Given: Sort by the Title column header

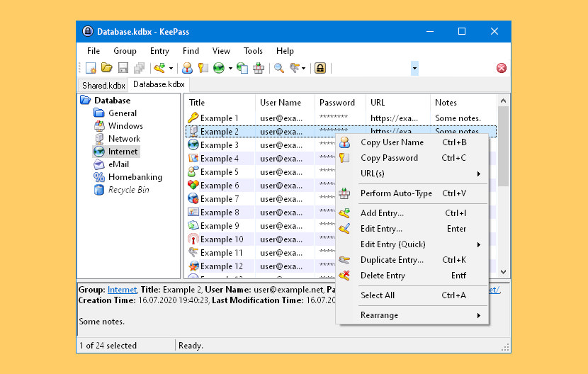Looking at the screenshot, I should tap(220, 103).
